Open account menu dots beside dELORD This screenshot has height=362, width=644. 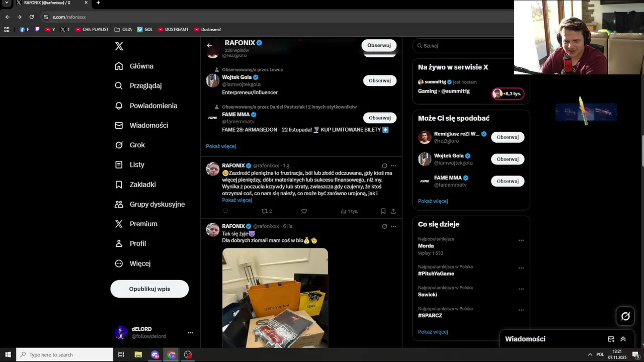pos(190,333)
